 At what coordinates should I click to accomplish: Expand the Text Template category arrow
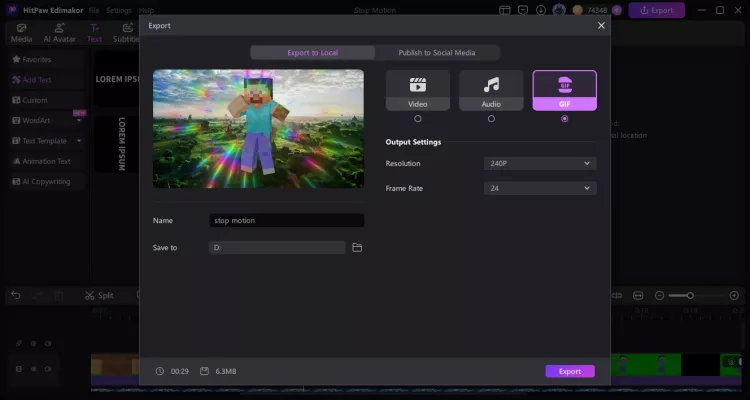pos(79,141)
